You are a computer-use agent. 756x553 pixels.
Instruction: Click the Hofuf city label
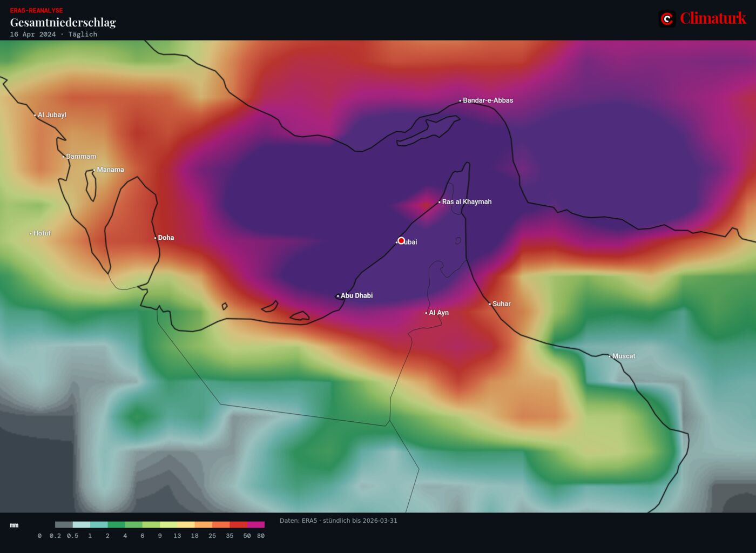[42, 233]
